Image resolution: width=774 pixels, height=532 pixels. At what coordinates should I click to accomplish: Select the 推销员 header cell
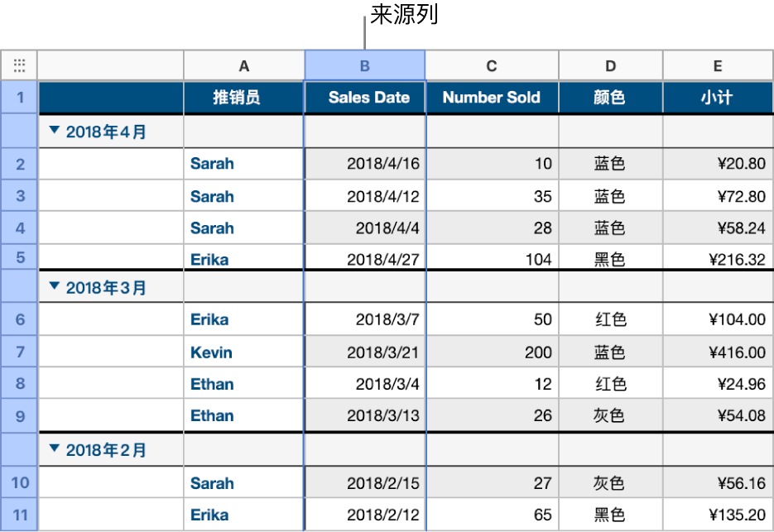[x=243, y=97]
